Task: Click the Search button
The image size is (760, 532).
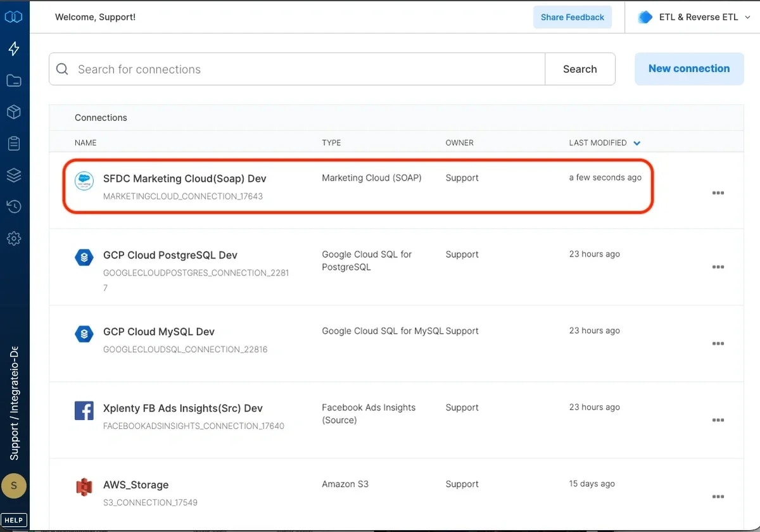Action: tap(580, 69)
